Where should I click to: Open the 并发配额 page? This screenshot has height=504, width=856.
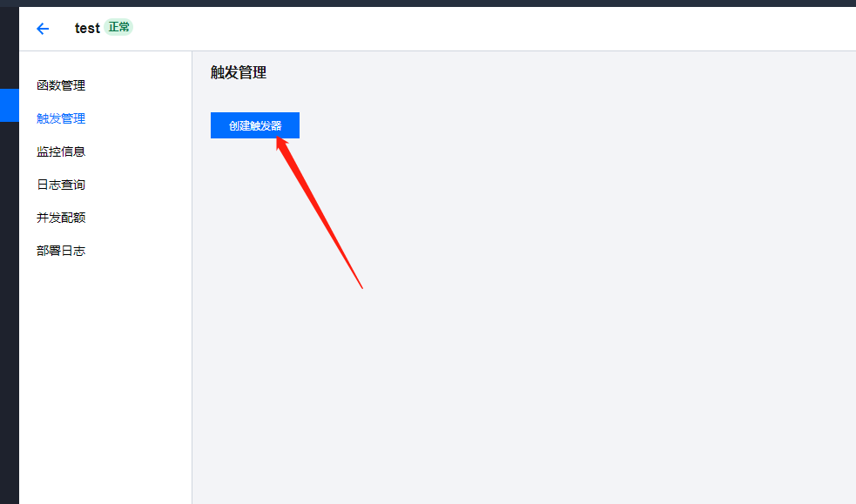[61, 218]
